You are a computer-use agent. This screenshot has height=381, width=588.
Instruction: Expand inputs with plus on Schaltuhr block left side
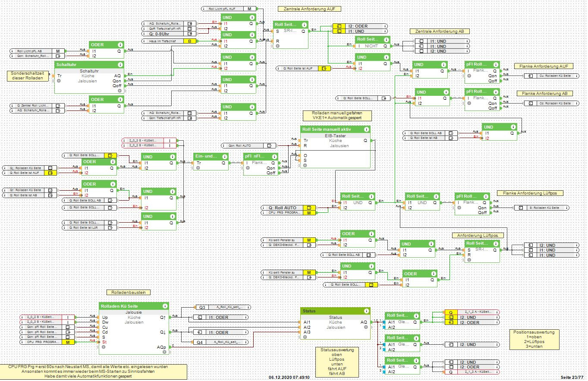point(59,81)
